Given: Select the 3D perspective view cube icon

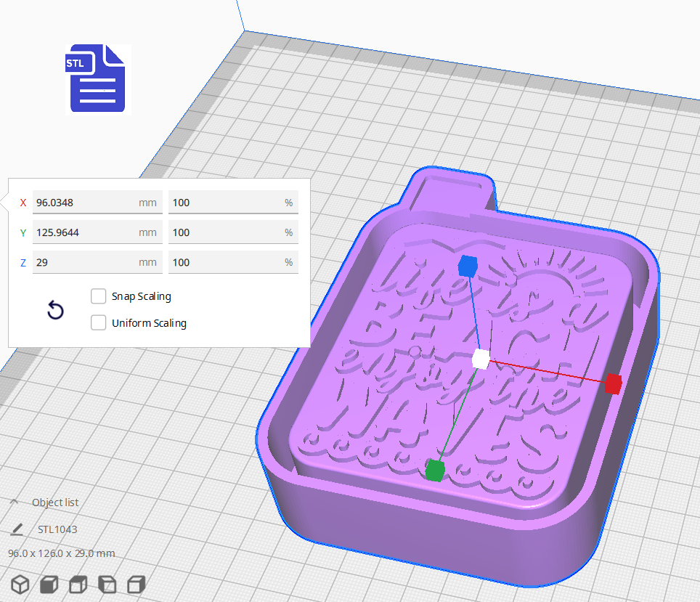Looking at the screenshot, I should [20, 585].
